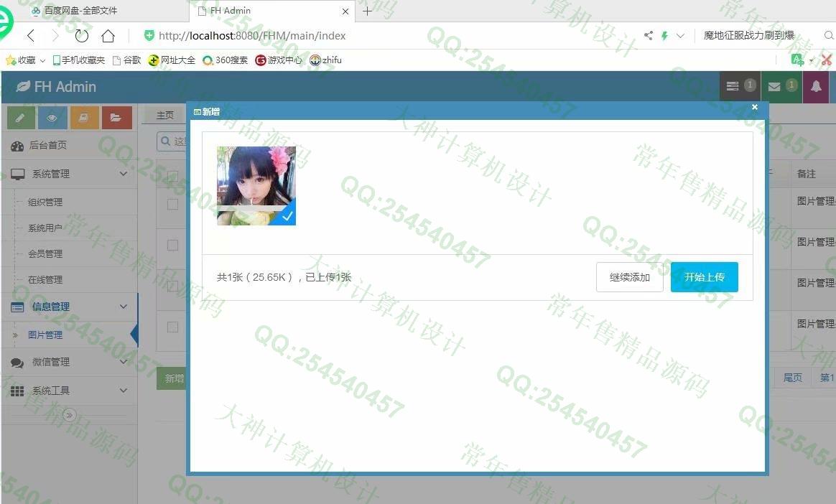Switch to 百度网盘-全部文件 tab
The image size is (836, 504).
click(75, 11)
